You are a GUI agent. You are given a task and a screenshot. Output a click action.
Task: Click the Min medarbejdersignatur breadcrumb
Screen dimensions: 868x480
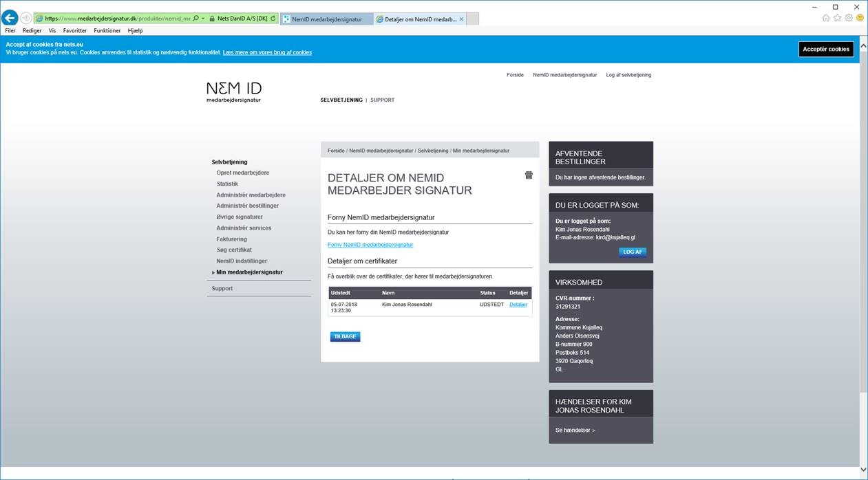481,151
